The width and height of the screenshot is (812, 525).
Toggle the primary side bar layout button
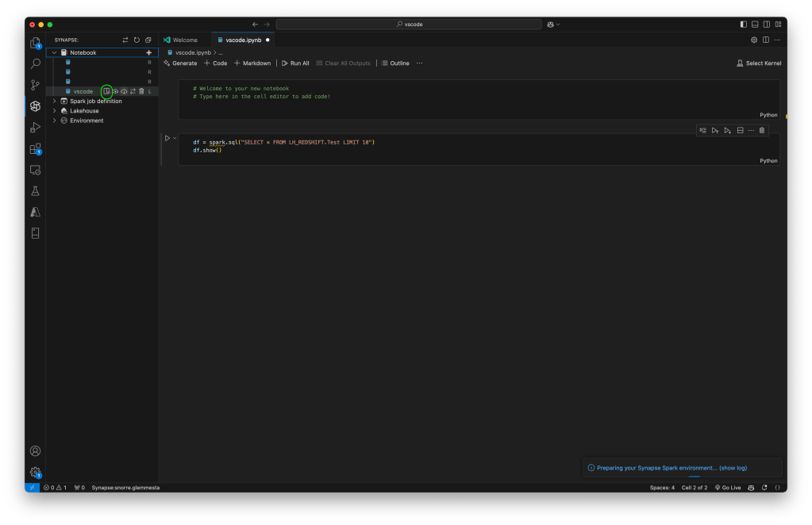(x=744, y=25)
